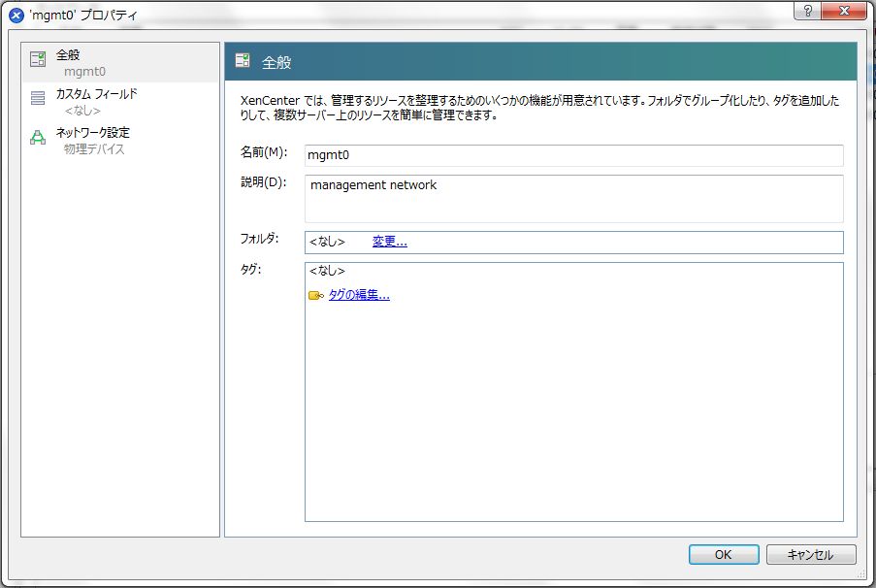The image size is (876, 588).
Task: Click the empty area of タグ list box
Action: (572, 417)
